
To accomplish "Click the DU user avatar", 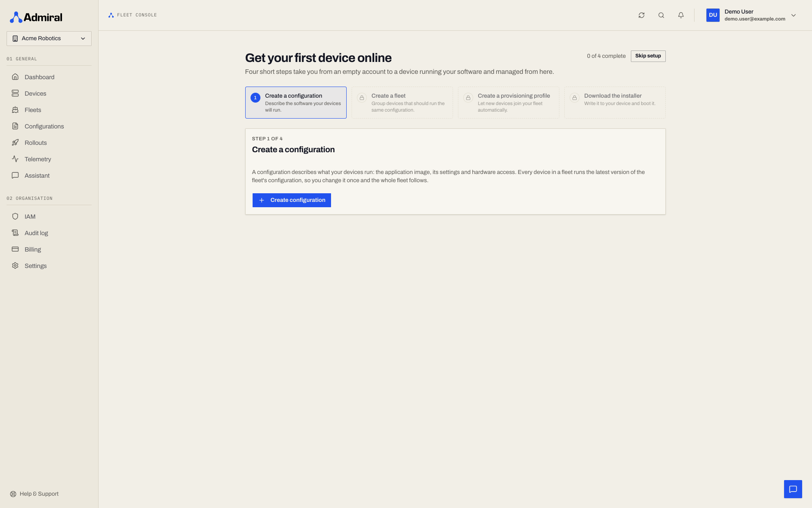I will [713, 15].
